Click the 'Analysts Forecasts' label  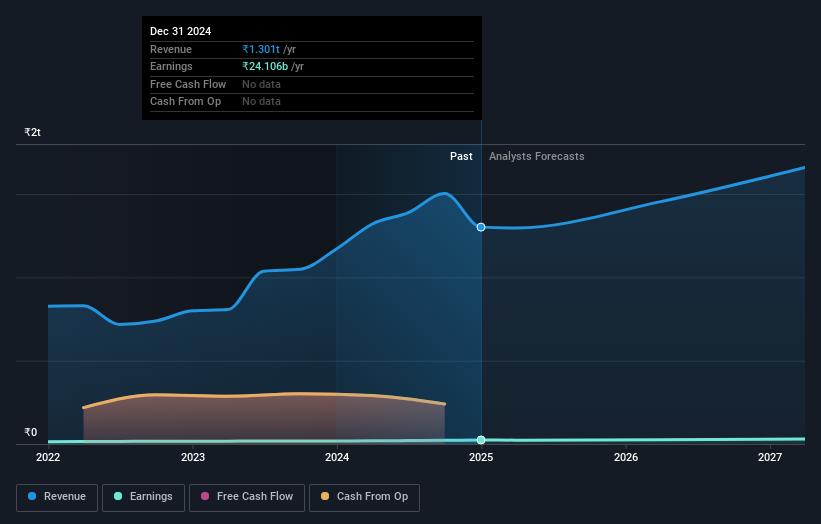[x=537, y=157]
